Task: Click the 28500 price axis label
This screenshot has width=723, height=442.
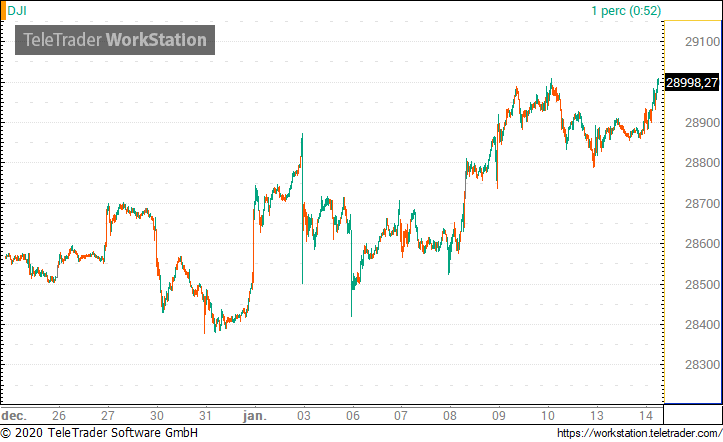Action: 702,284
